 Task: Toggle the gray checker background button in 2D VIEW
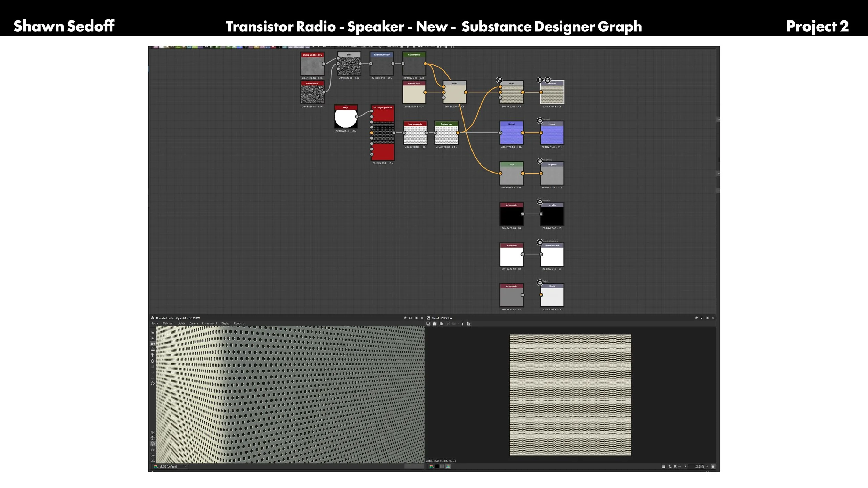(442, 466)
